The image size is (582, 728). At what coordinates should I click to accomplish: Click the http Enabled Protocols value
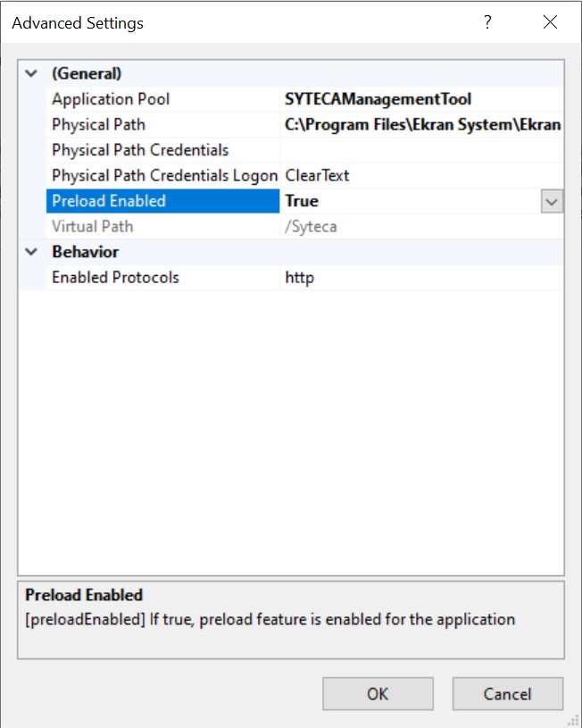[300, 278]
